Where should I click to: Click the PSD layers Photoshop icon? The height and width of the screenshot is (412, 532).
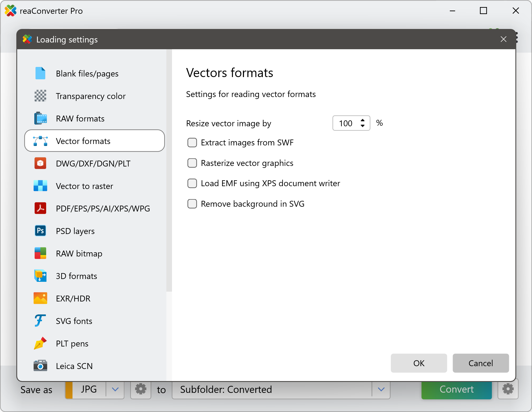point(40,231)
